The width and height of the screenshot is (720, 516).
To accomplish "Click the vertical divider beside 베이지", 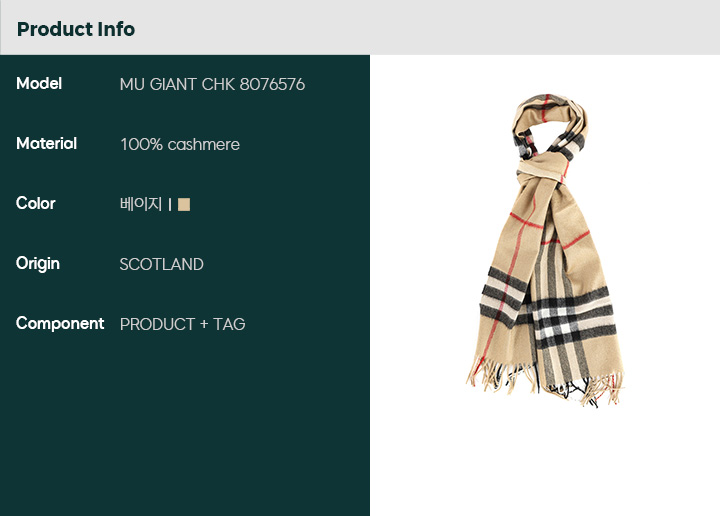I will (170, 204).
